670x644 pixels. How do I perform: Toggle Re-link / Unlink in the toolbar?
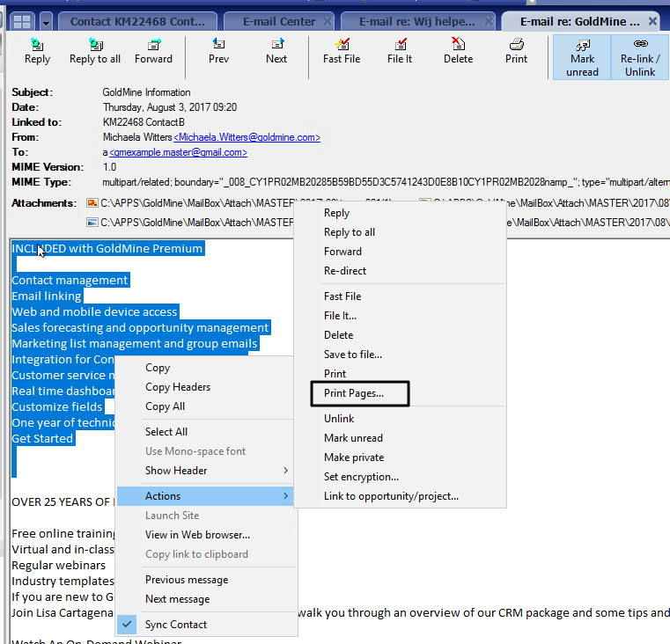click(640, 57)
